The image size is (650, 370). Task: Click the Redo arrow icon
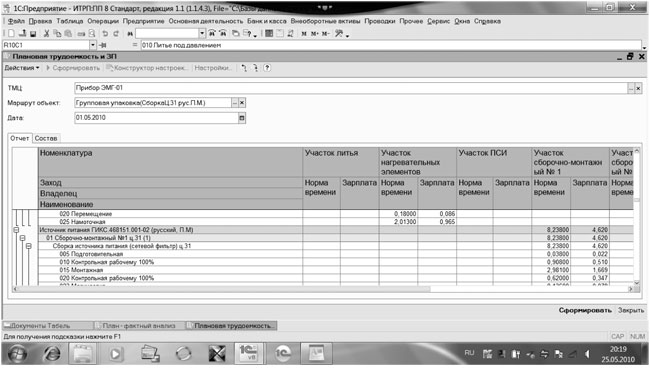[x=116, y=34]
